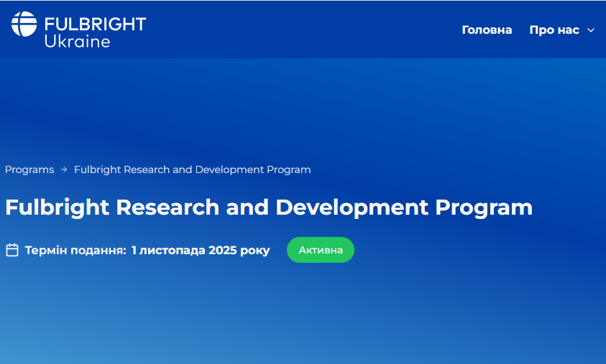Click the Fulbright globe logo icon
The height and width of the screenshot is (364, 606).
tap(24, 24)
